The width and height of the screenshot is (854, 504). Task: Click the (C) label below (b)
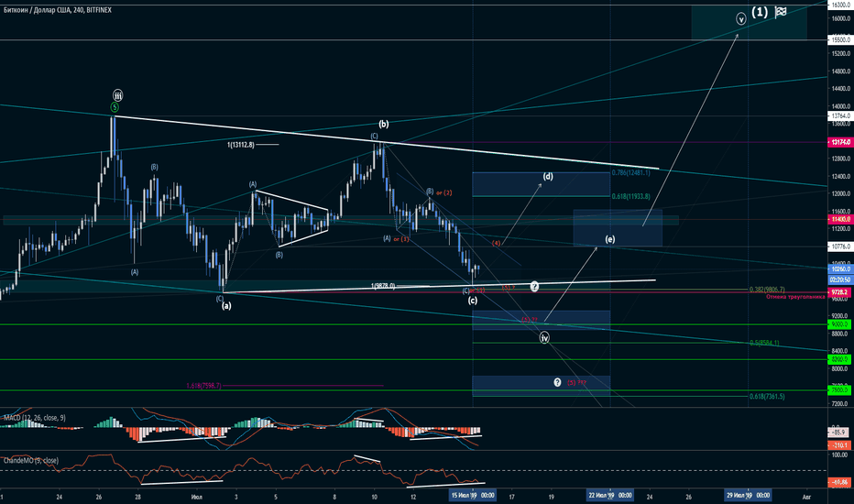point(374,137)
